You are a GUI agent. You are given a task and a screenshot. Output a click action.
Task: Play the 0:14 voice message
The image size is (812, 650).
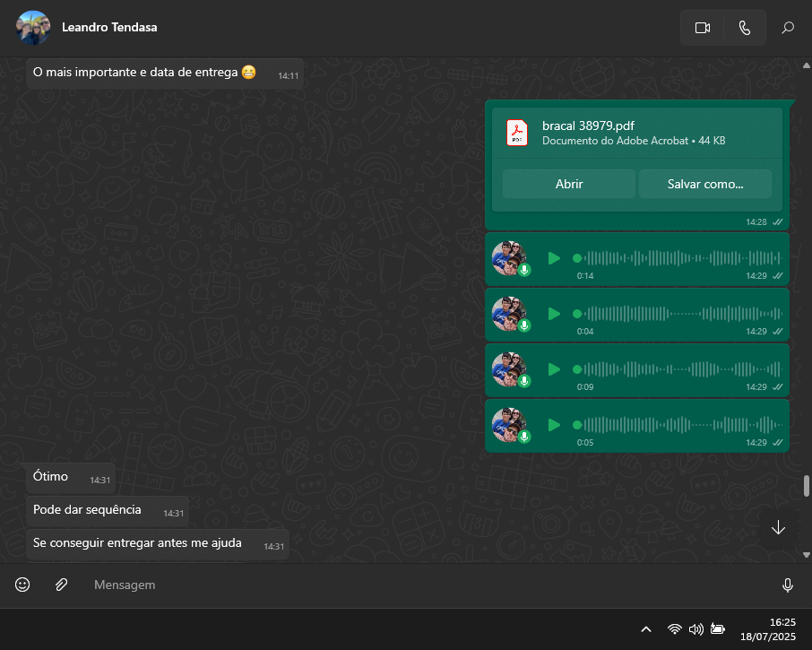pyautogui.click(x=554, y=258)
